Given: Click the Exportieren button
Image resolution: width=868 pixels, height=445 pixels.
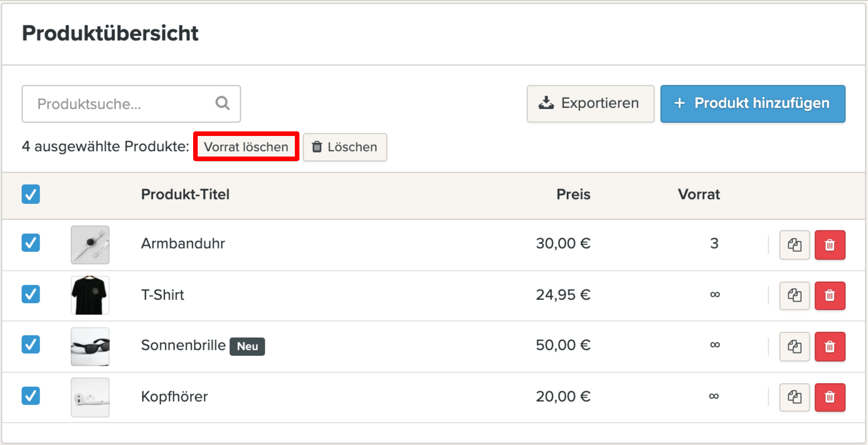Looking at the screenshot, I should tap(590, 103).
